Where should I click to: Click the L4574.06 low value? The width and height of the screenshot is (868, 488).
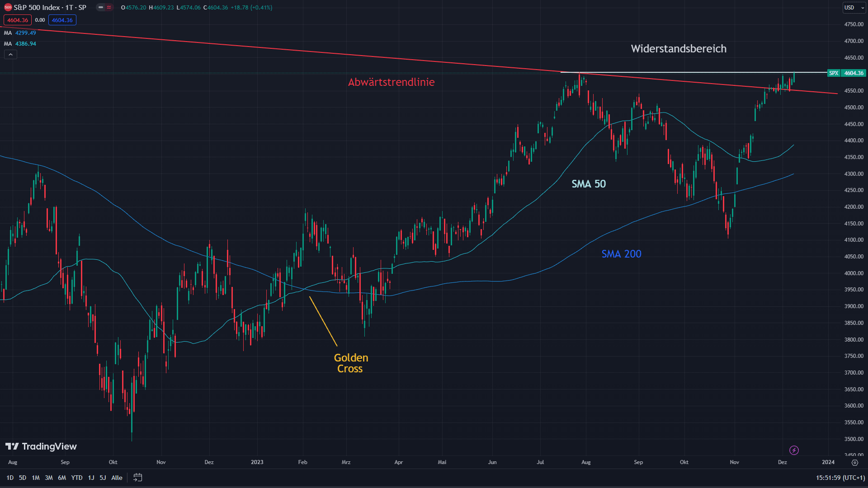[x=189, y=8]
